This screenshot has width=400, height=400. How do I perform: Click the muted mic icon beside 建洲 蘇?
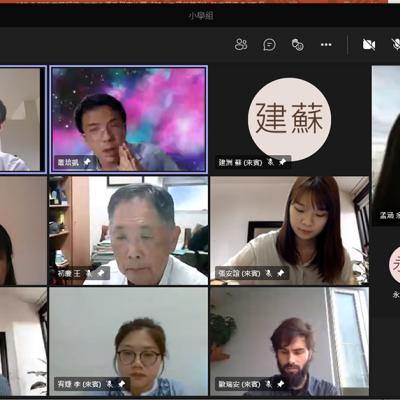pos(271,162)
